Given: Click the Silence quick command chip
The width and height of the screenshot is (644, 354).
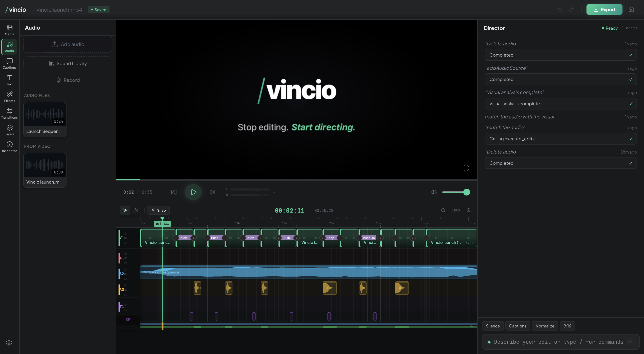Looking at the screenshot, I should (493, 326).
